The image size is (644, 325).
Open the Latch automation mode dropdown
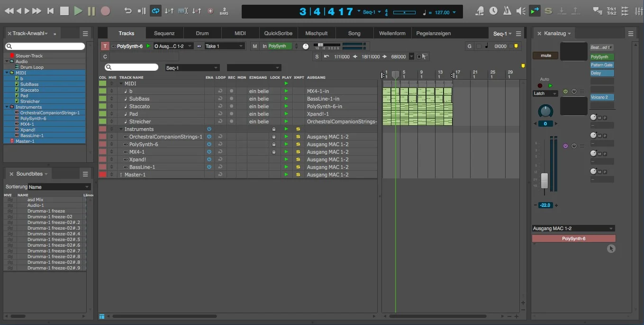545,93
